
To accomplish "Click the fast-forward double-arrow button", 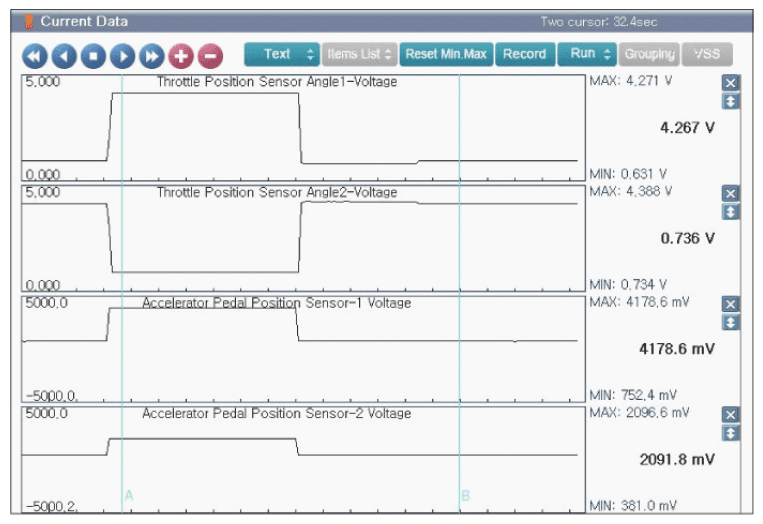I will pos(152,56).
